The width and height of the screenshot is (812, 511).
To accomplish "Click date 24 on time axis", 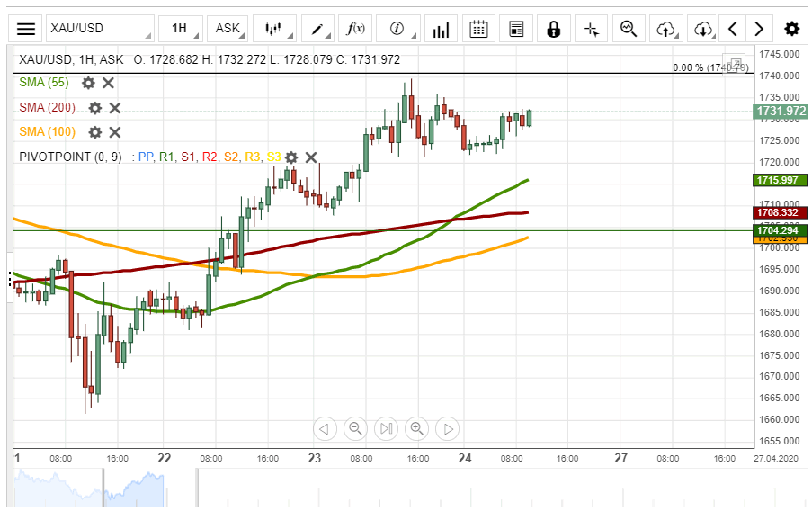I will point(465,458).
